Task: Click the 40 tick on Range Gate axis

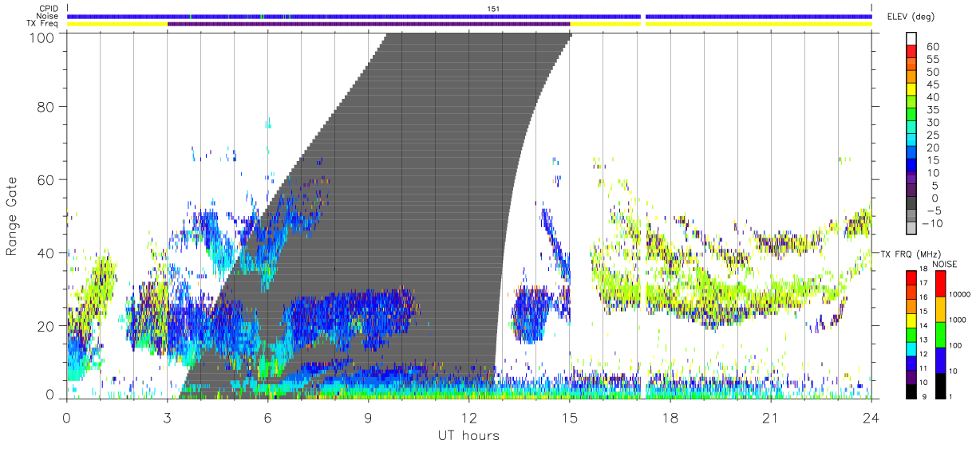Action: coord(46,253)
